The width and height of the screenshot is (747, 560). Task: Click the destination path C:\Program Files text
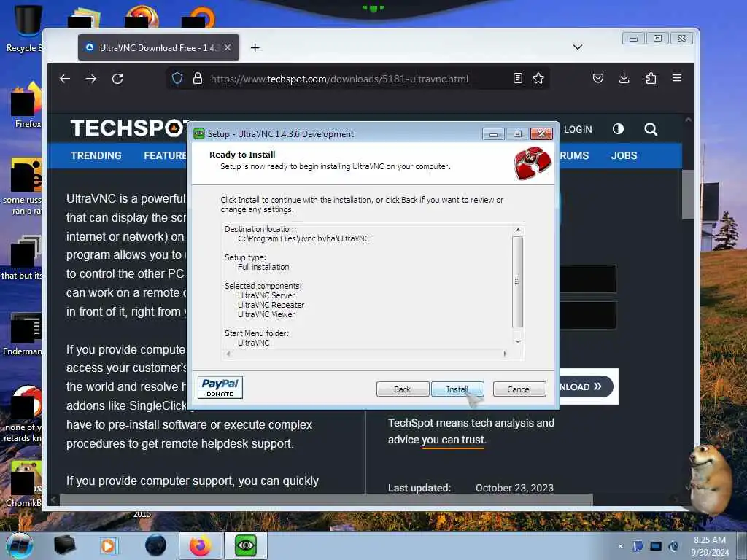click(x=303, y=238)
